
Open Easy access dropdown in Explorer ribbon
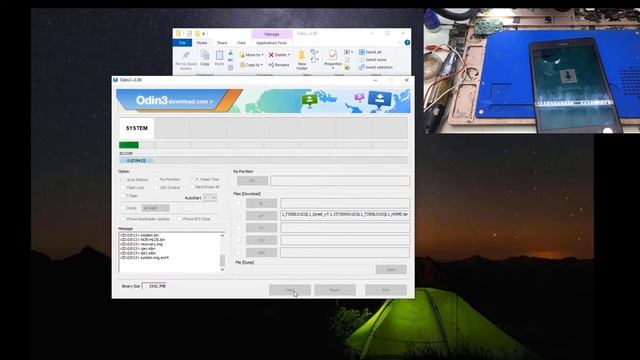(x=314, y=60)
